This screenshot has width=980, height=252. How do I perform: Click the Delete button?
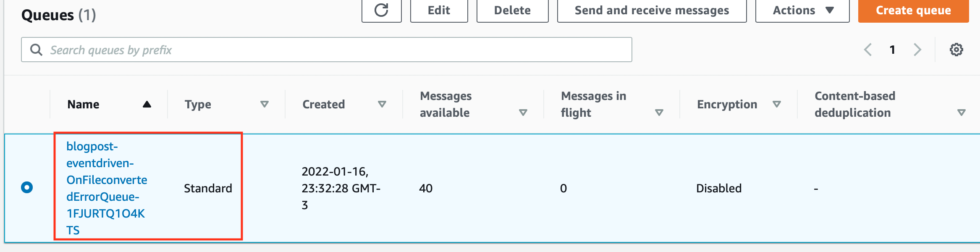pos(512,10)
